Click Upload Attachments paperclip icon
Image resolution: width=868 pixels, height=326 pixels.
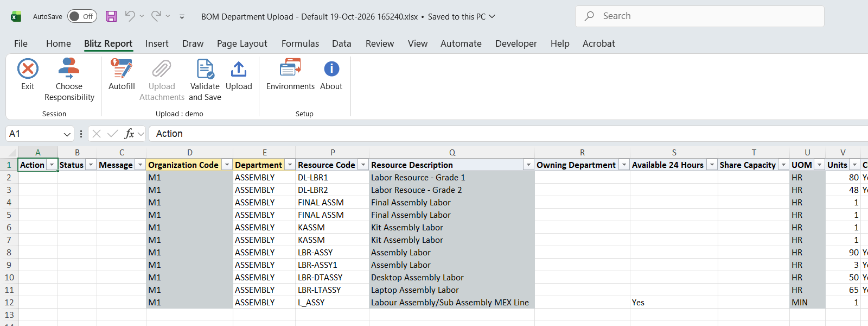pyautogui.click(x=162, y=69)
